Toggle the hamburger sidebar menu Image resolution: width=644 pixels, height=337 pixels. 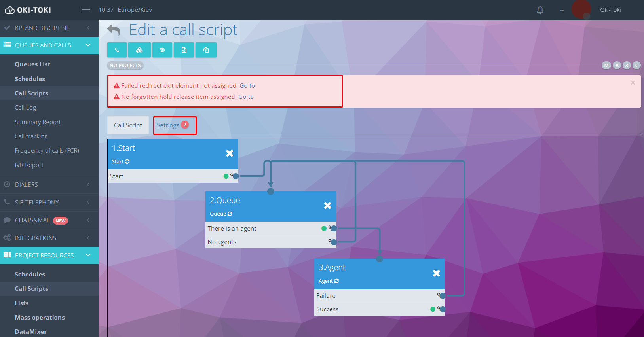(x=85, y=10)
